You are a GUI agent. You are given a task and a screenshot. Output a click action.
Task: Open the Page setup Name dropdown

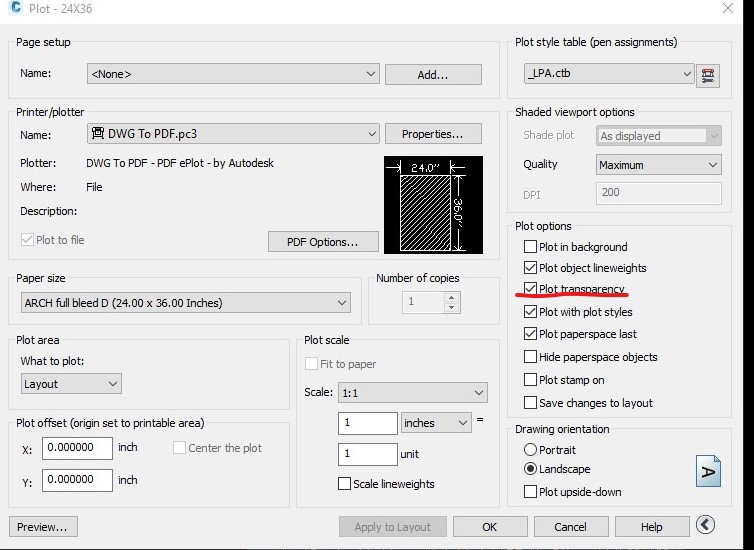click(233, 74)
